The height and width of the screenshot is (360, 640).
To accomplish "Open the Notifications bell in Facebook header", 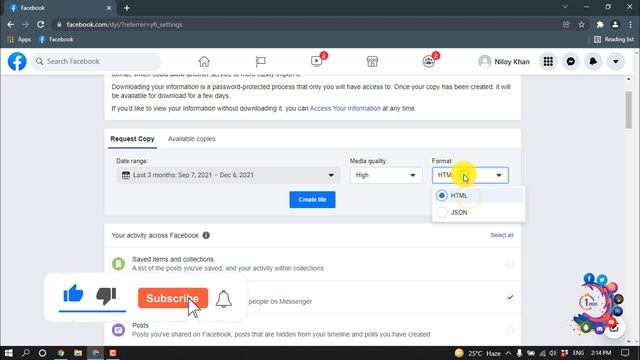I will (593, 62).
